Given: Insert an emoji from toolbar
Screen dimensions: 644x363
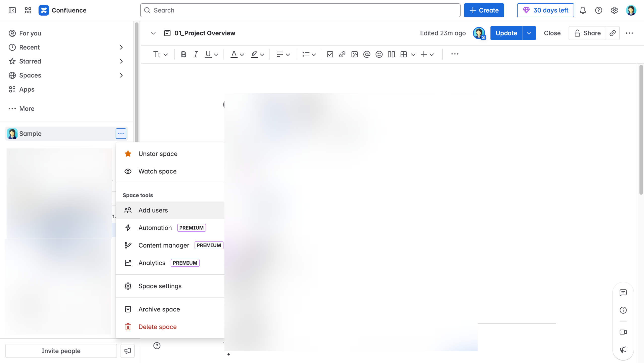Looking at the screenshot, I should (379, 54).
